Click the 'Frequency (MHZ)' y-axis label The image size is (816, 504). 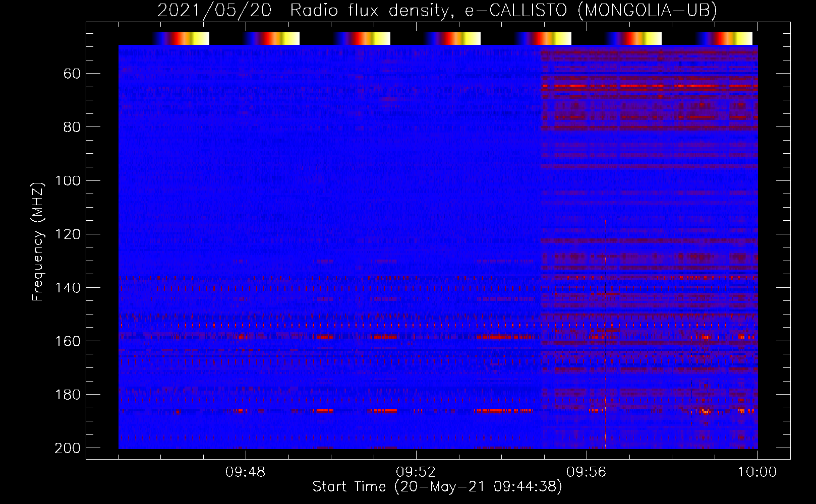coord(38,241)
